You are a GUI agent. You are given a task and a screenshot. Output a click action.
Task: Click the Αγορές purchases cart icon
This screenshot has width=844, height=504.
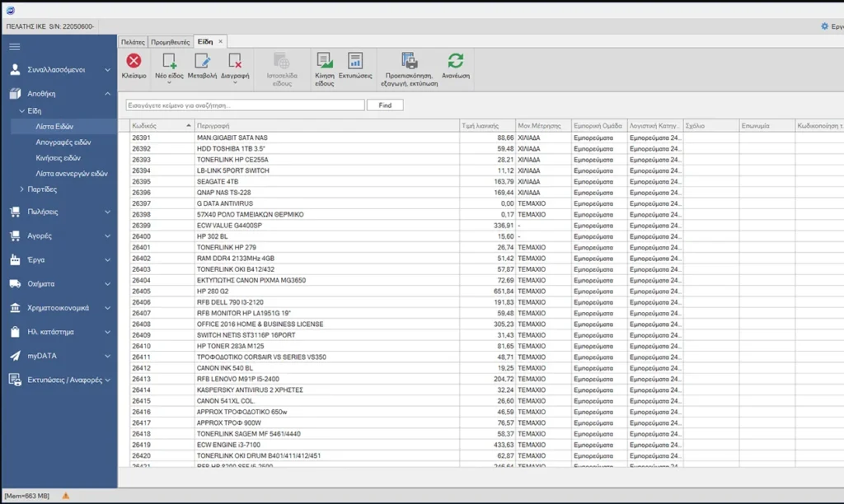15,236
